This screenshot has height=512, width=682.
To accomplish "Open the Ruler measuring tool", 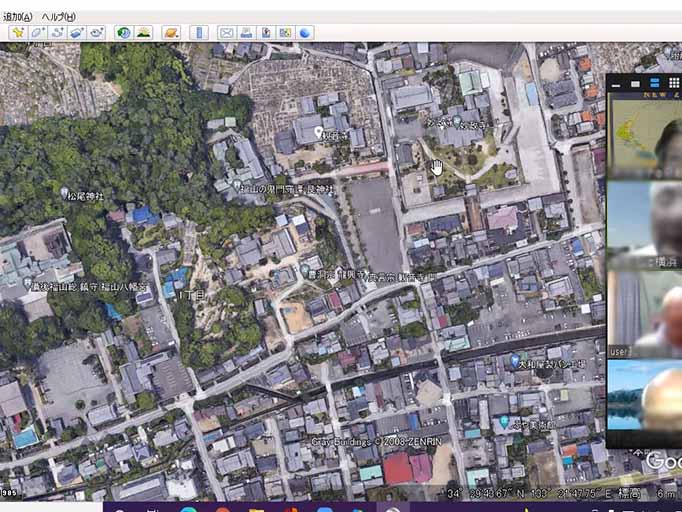I will coord(199,32).
